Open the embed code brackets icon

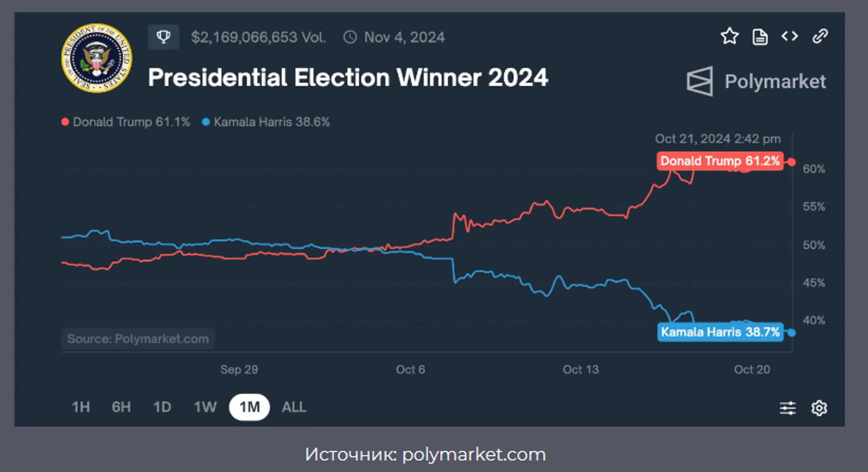point(790,36)
